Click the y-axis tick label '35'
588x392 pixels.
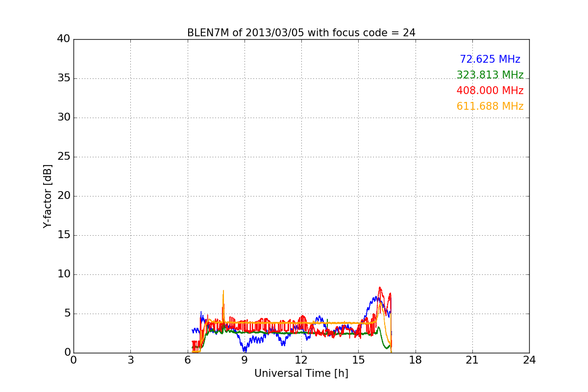point(64,78)
